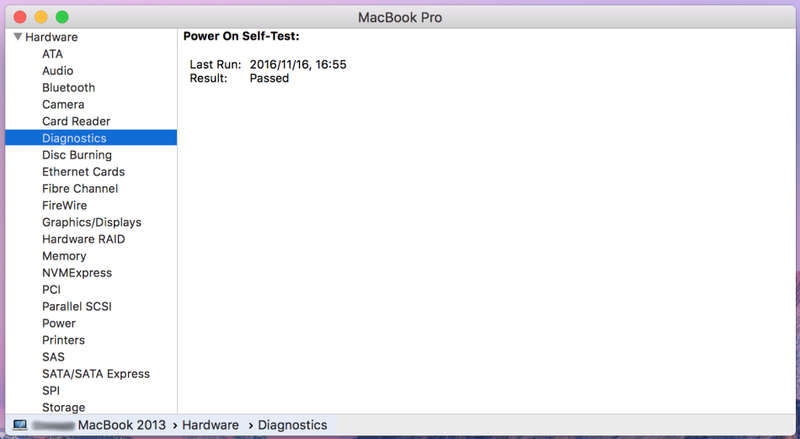Click the MacBook Pro window title

tap(400, 17)
